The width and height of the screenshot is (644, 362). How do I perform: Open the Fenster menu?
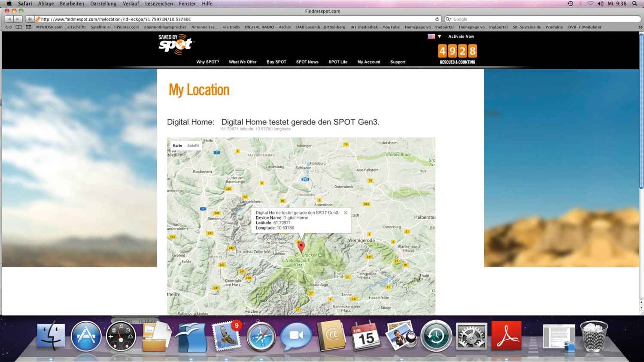(x=187, y=3)
